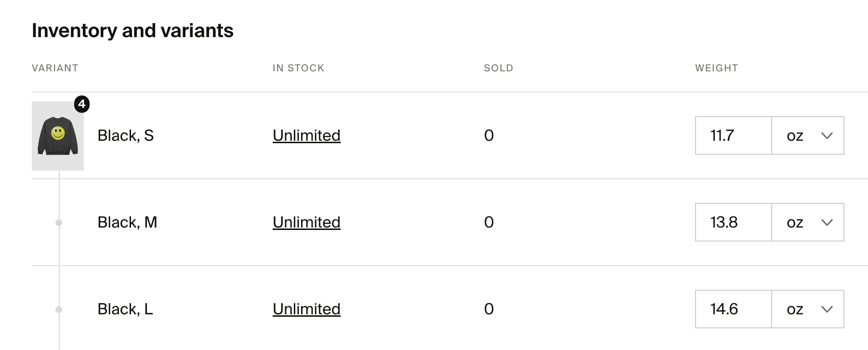This screenshot has width=868, height=350.
Task: Click the tree node dot beside Black, M
Action: click(59, 223)
